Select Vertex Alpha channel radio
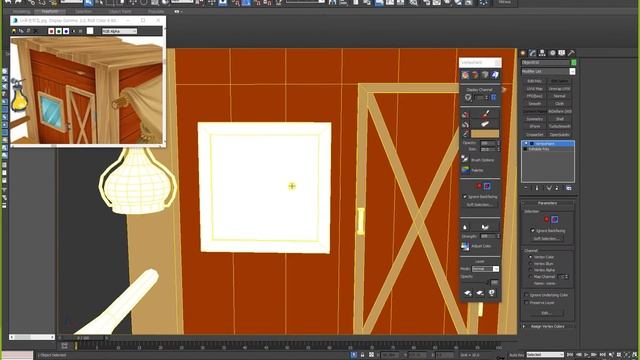Viewport: 640px width, 360px height. 531,270
